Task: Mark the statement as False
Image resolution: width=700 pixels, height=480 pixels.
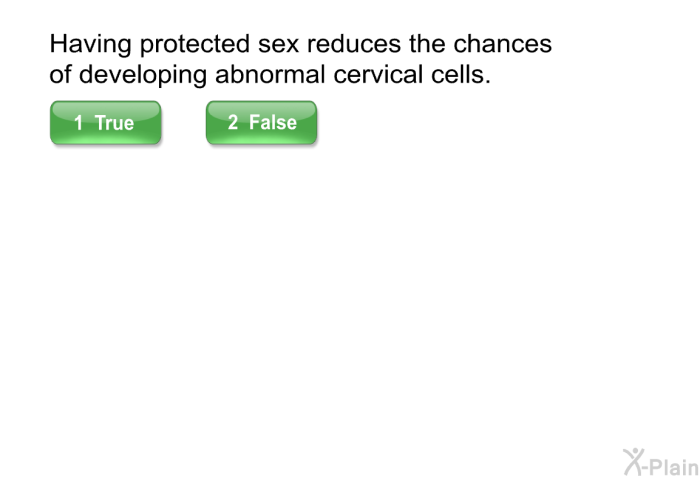Action: click(262, 123)
